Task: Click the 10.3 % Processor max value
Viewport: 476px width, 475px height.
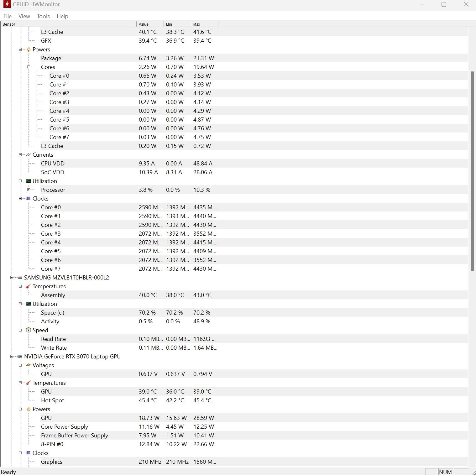Action: 202,190
